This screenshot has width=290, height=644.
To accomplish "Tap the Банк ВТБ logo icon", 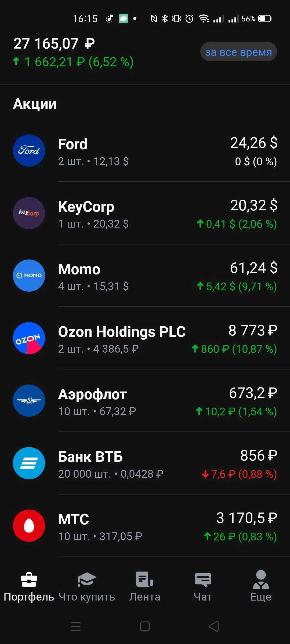I will pos(29,463).
